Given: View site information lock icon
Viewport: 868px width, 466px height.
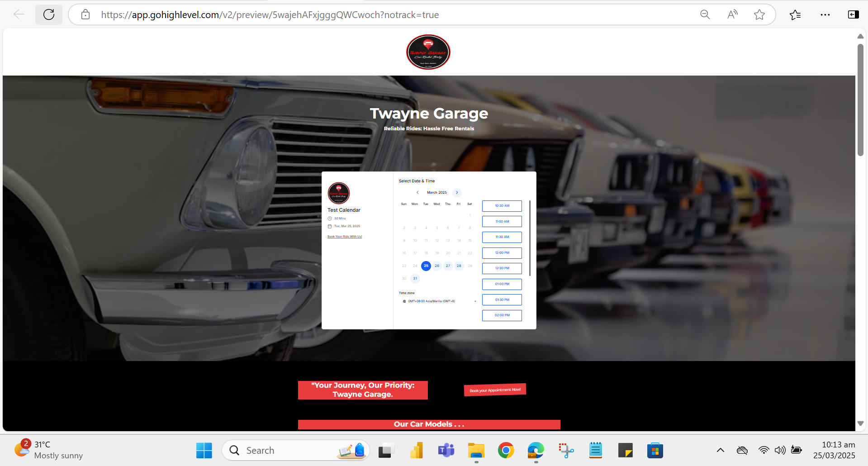Looking at the screenshot, I should coord(85,14).
